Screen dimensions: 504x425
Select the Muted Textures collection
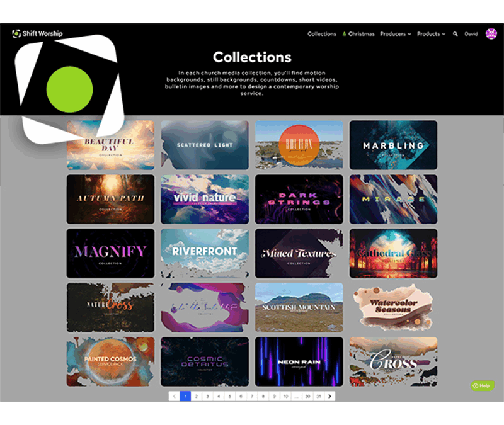tap(299, 253)
